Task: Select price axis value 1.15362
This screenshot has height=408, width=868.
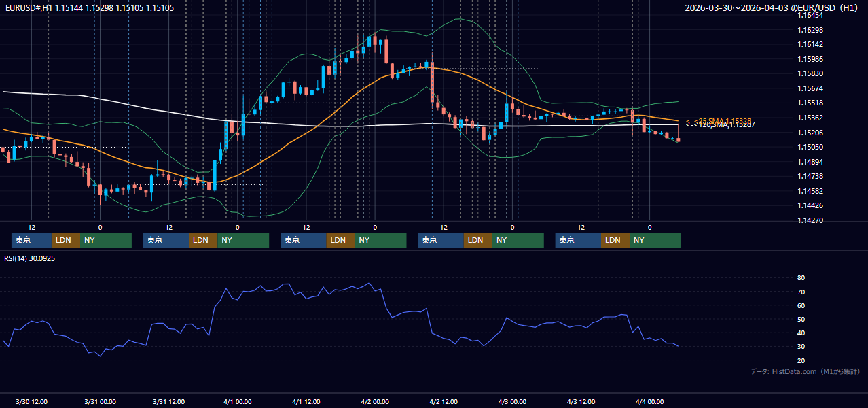Action: [x=810, y=118]
